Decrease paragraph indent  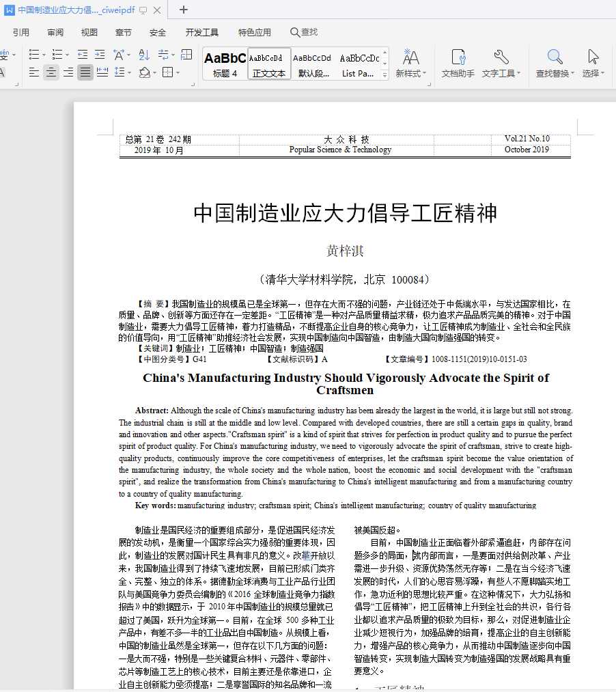click(83, 54)
